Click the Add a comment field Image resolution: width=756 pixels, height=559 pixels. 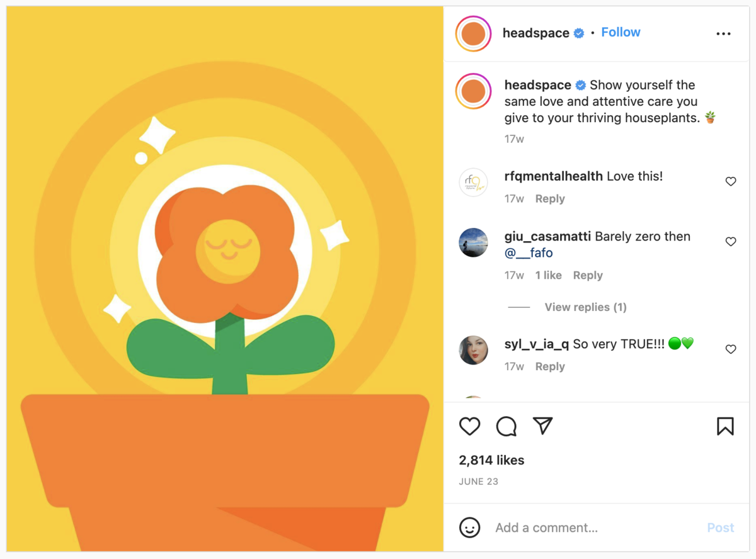point(592,528)
